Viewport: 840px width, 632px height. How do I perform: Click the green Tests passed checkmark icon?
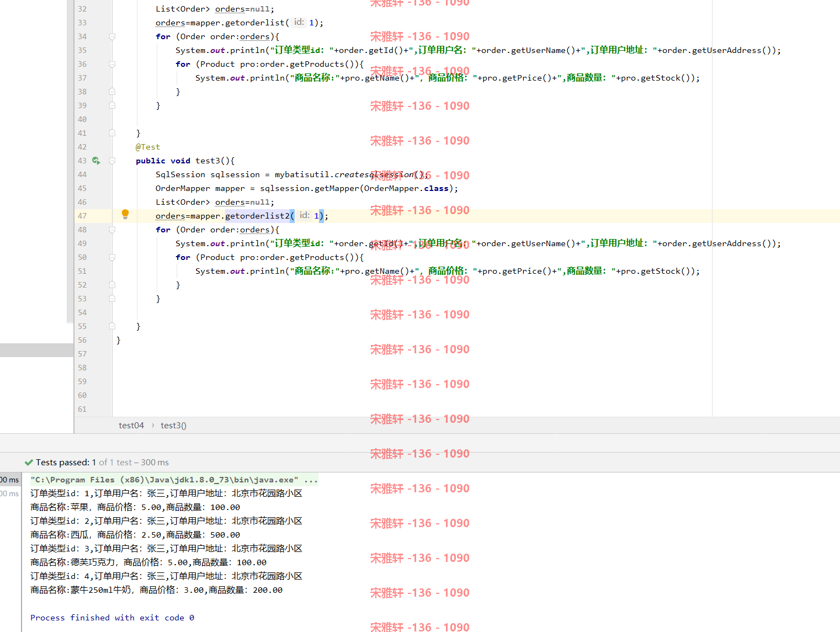(29, 463)
